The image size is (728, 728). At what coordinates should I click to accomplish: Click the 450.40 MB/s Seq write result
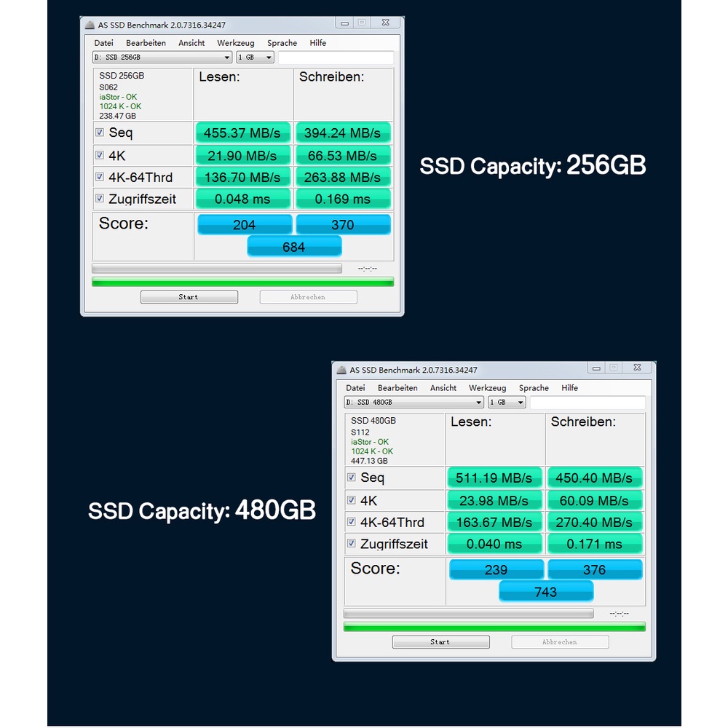(x=595, y=478)
